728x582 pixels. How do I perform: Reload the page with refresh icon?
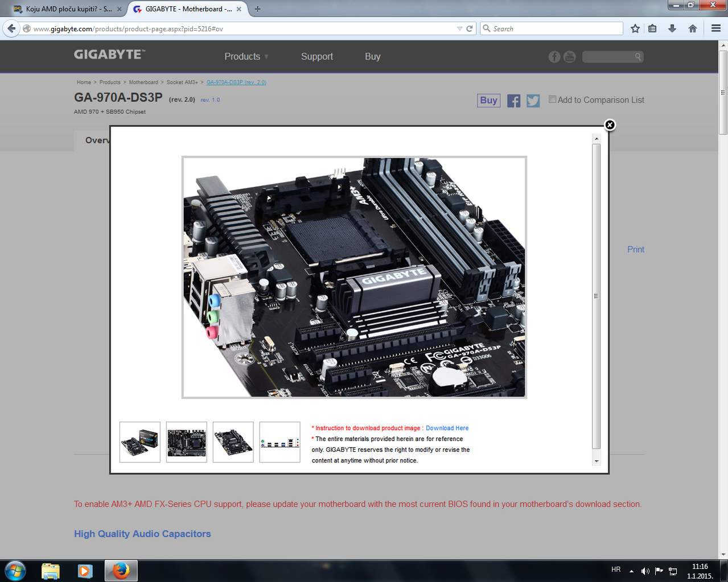(x=470, y=28)
